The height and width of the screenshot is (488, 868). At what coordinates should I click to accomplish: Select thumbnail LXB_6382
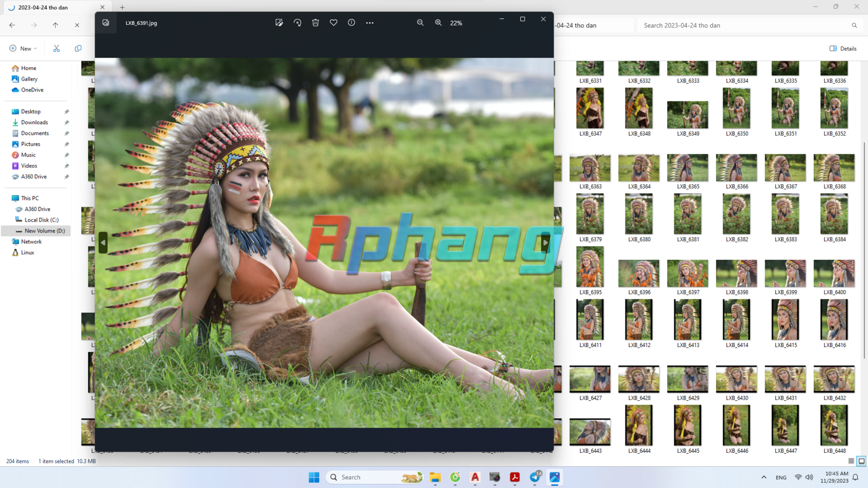tap(737, 214)
